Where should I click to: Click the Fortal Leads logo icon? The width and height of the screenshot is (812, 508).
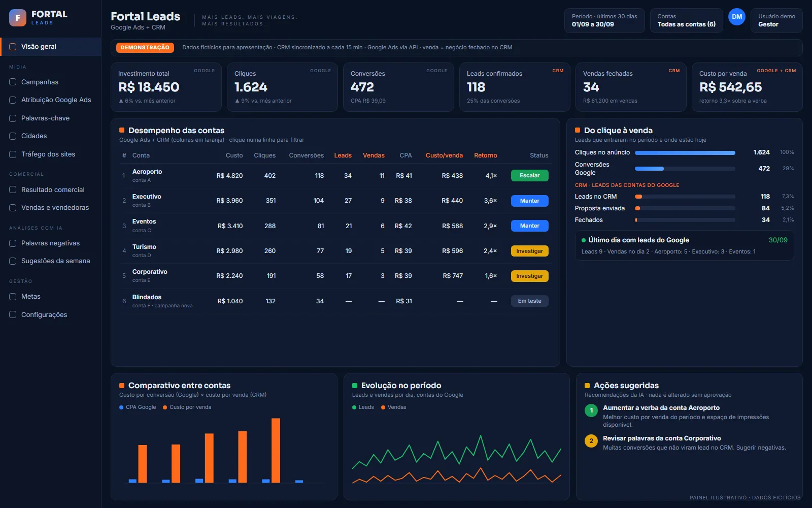(18, 18)
